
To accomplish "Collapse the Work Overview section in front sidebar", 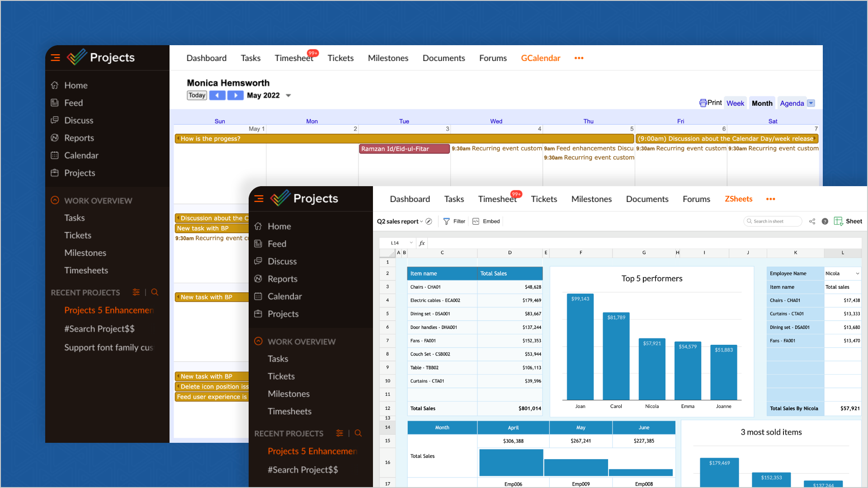I will (x=258, y=342).
